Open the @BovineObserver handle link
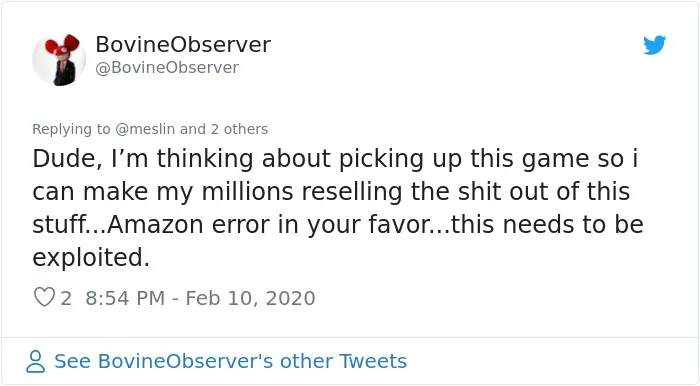The image size is (700, 386). 167,68
